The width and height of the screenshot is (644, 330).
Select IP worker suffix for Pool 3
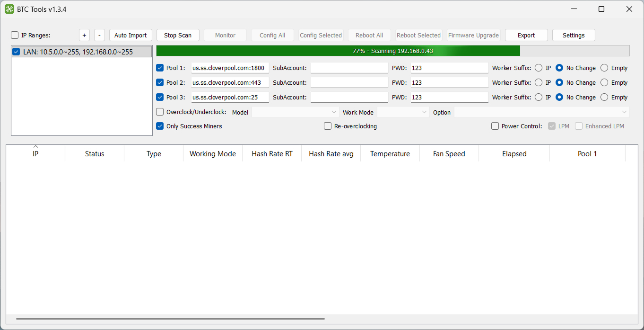[539, 97]
